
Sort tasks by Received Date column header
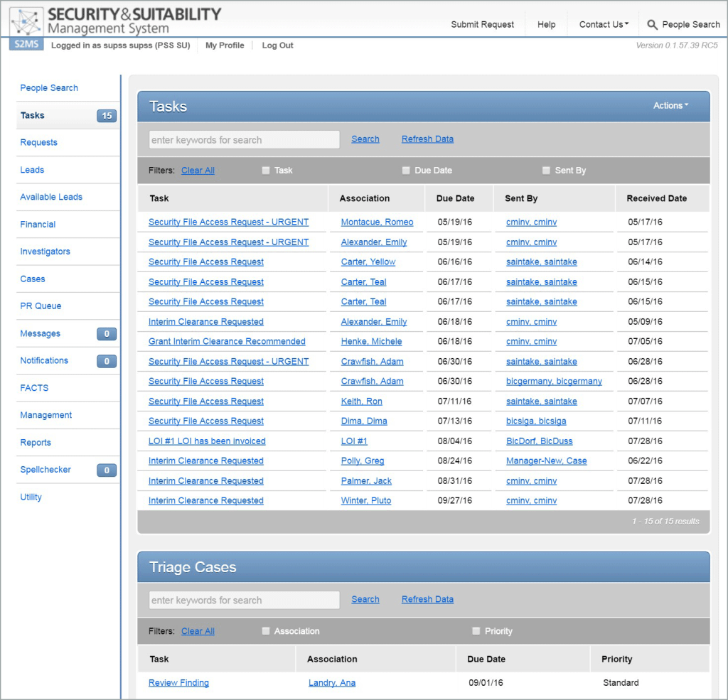pyautogui.click(x=656, y=198)
